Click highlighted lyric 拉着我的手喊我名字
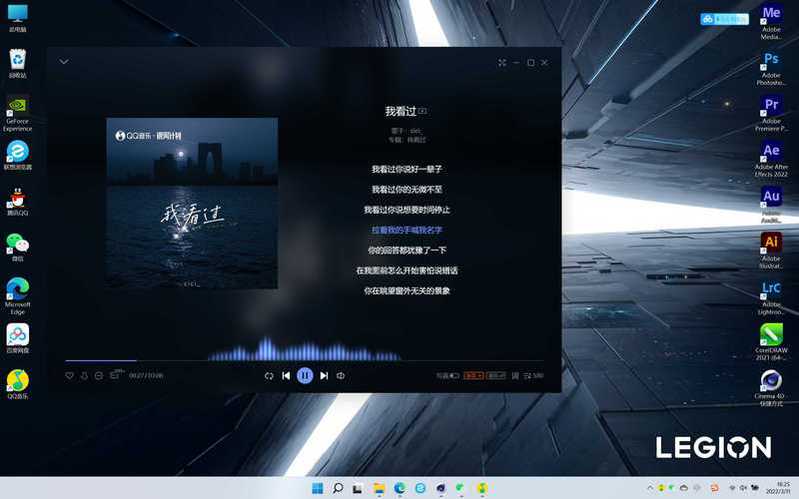Image resolution: width=799 pixels, height=499 pixels. [x=407, y=230]
